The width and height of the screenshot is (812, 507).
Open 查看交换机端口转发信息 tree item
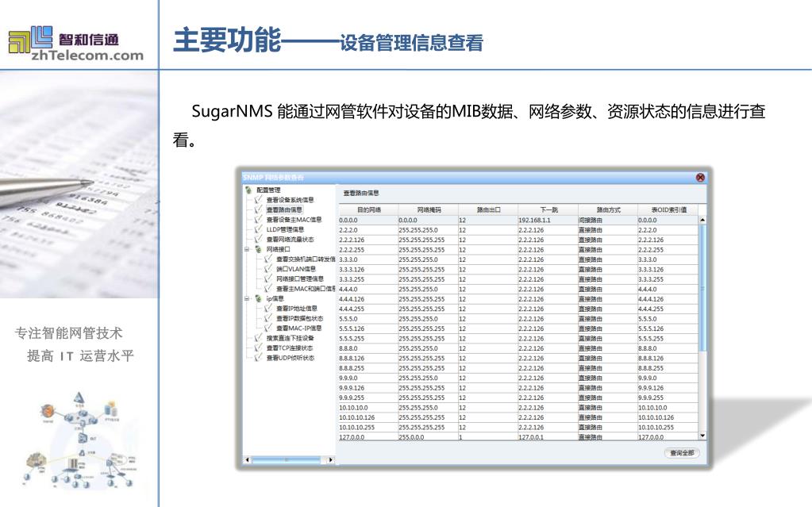306,259
